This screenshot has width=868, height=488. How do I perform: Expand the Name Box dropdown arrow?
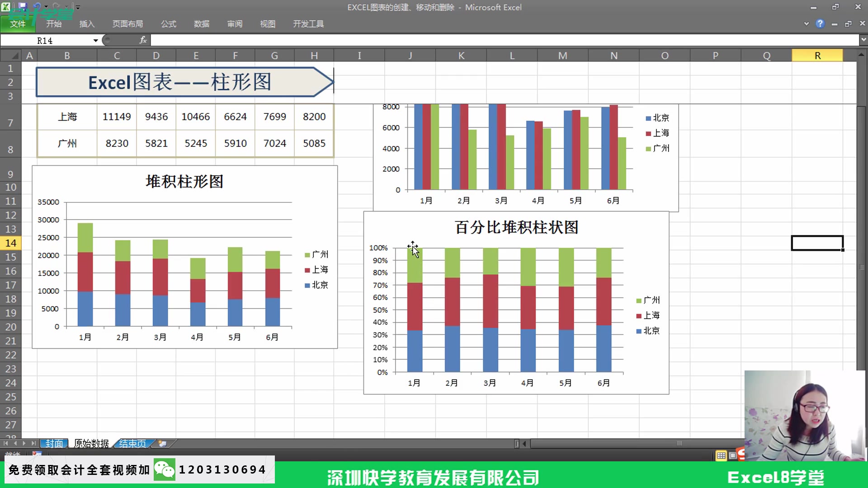click(95, 41)
